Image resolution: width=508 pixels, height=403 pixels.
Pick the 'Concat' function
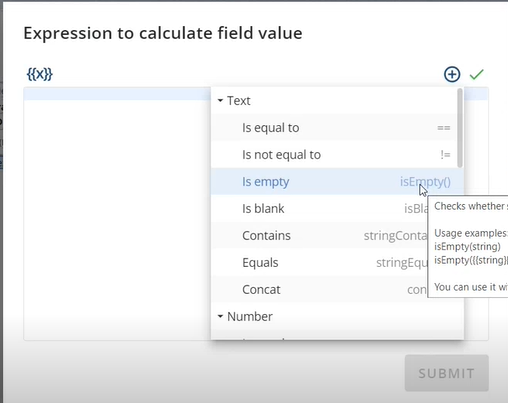click(x=319, y=289)
